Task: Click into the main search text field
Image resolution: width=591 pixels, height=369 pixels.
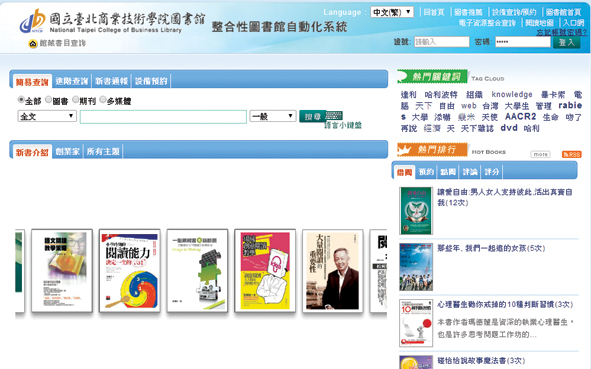Action: [163, 116]
